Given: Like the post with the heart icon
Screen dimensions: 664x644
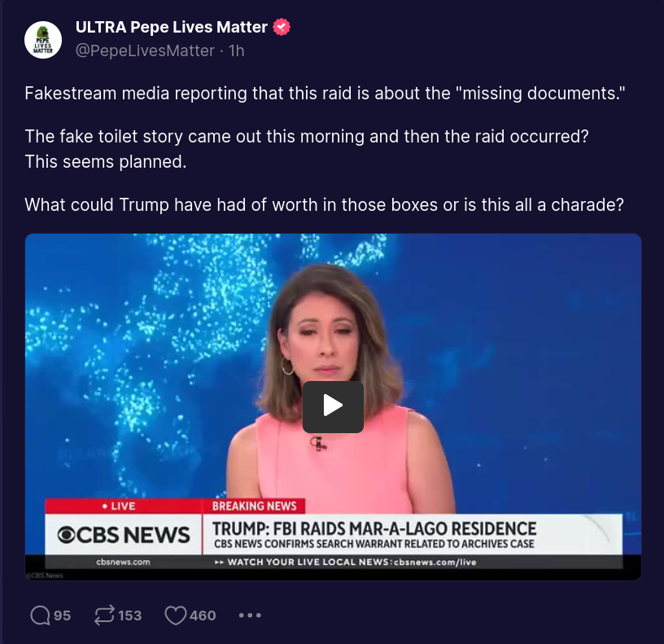Looking at the screenshot, I should click(175, 616).
